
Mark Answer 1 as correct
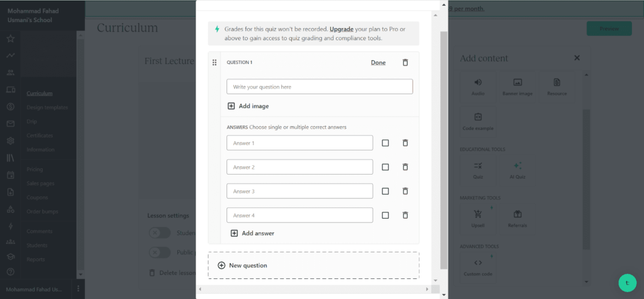click(386, 143)
